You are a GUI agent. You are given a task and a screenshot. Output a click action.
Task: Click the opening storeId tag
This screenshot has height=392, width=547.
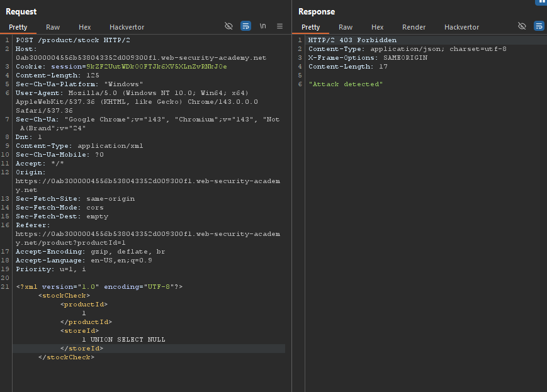pyautogui.click(x=79, y=330)
